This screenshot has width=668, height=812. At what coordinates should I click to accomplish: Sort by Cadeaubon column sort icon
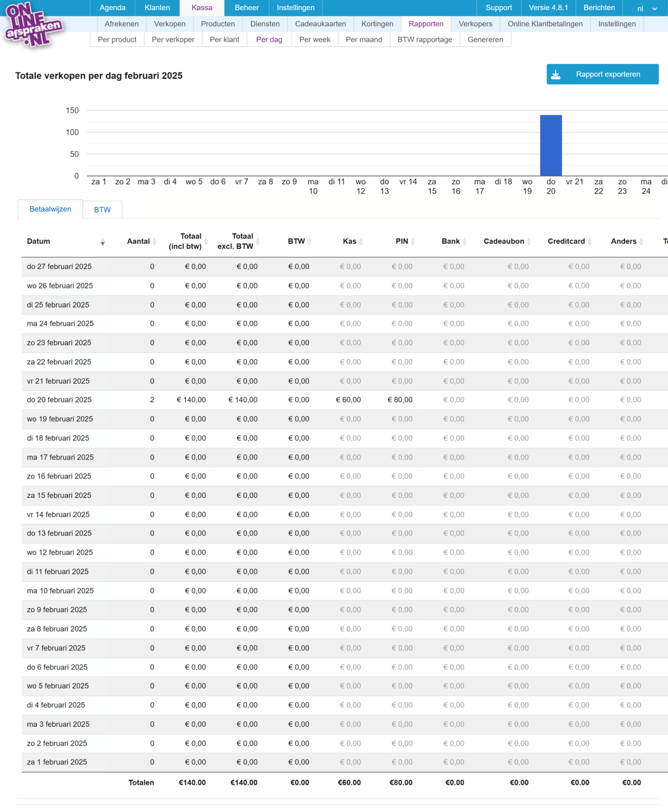[x=529, y=242]
